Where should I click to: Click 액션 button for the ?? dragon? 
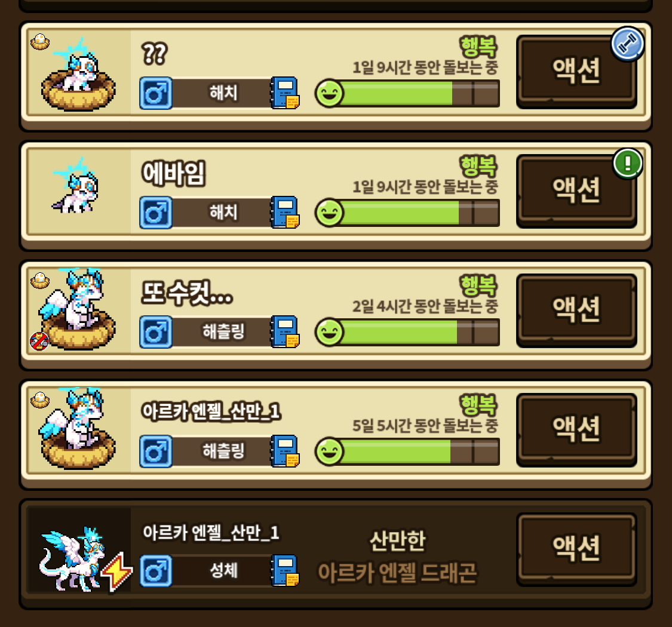[x=576, y=71]
